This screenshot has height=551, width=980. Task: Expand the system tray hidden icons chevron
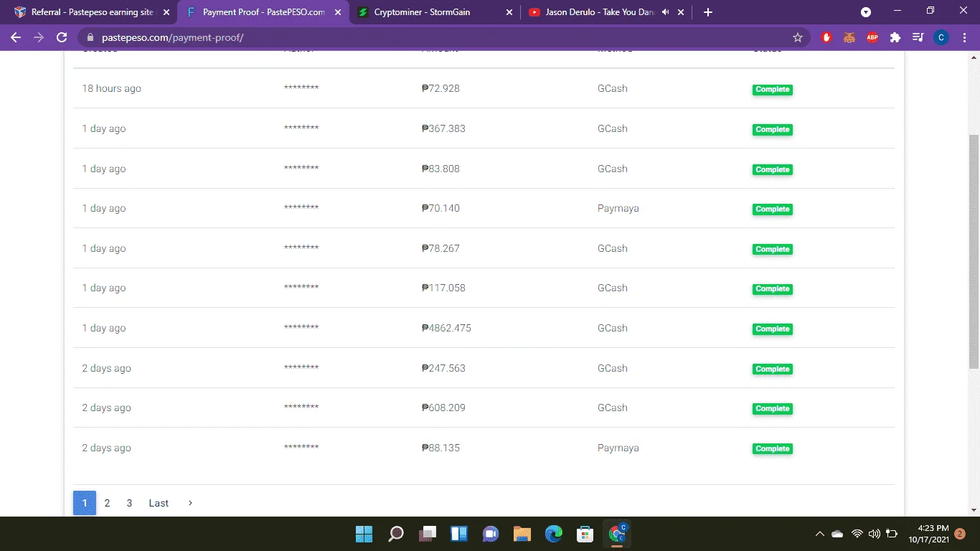pyautogui.click(x=819, y=534)
